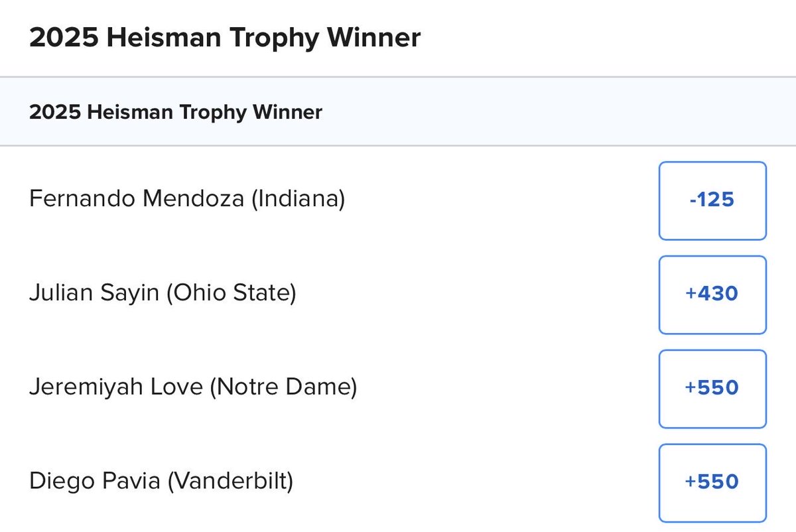The height and width of the screenshot is (532, 796).
Task: Add the Ohio State player's odds to betslip
Action: (712, 294)
